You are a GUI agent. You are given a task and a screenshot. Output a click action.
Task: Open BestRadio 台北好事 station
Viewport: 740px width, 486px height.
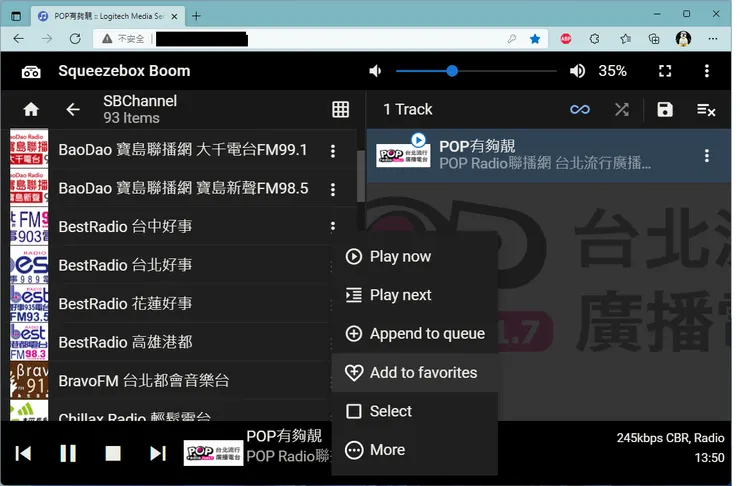pyautogui.click(x=125, y=265)
